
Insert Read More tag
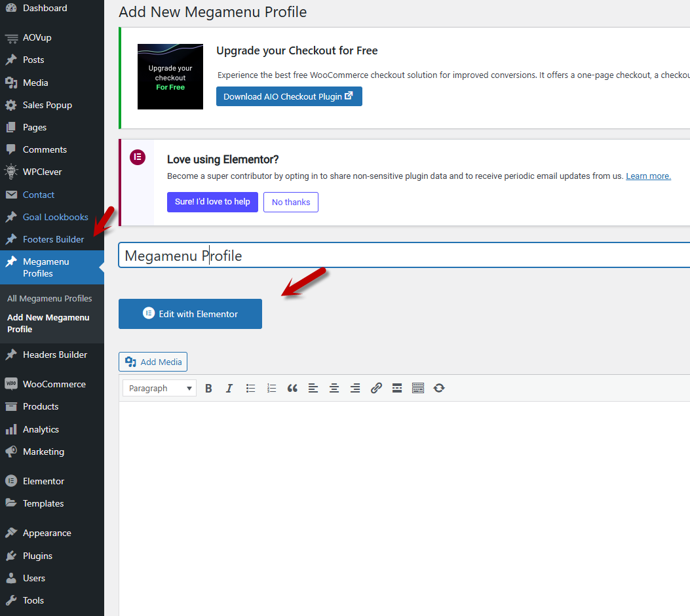397,389
